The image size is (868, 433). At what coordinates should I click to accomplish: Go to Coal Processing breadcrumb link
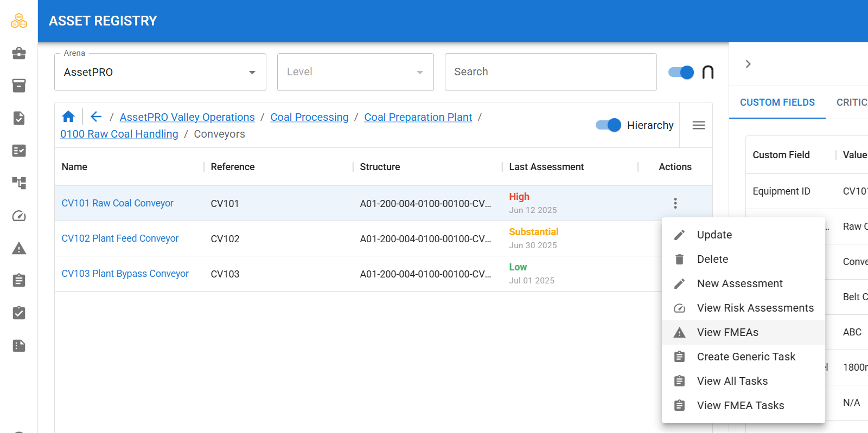pyautogui.click(x=309, y=117)
